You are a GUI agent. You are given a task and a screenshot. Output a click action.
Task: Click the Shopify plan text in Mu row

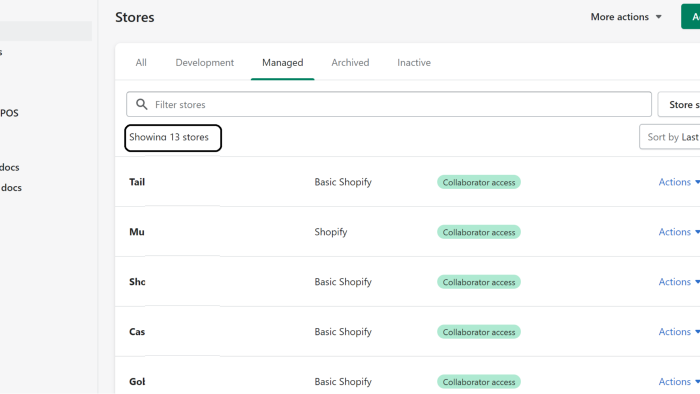331,232
